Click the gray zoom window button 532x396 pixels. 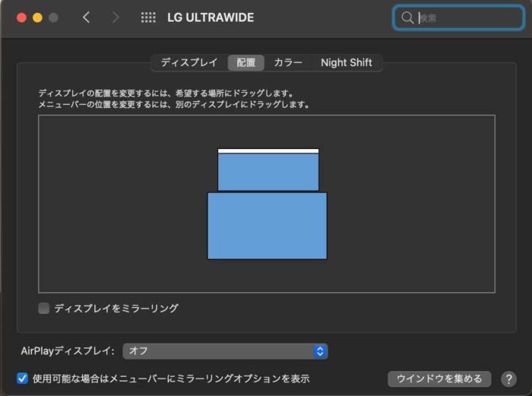pyautogui.click(x=53, y=17)
